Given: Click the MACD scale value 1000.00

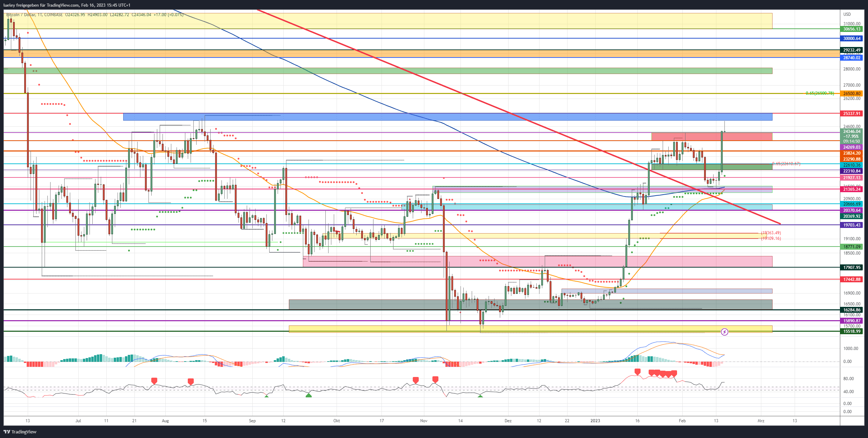Looking at the screenshot, I should [851, 349].
